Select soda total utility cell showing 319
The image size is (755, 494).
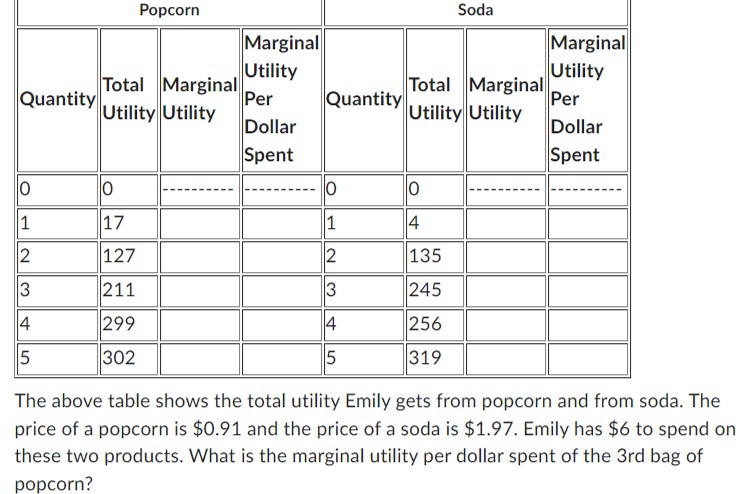click(435, 358)
